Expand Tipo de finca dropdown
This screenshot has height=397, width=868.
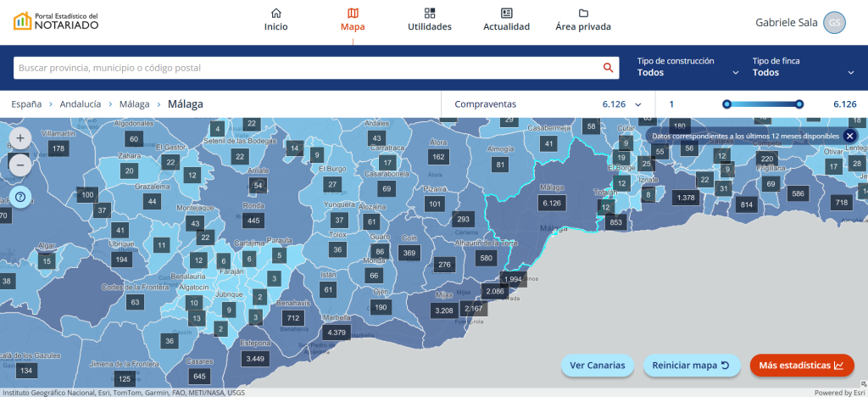[804, 67]
